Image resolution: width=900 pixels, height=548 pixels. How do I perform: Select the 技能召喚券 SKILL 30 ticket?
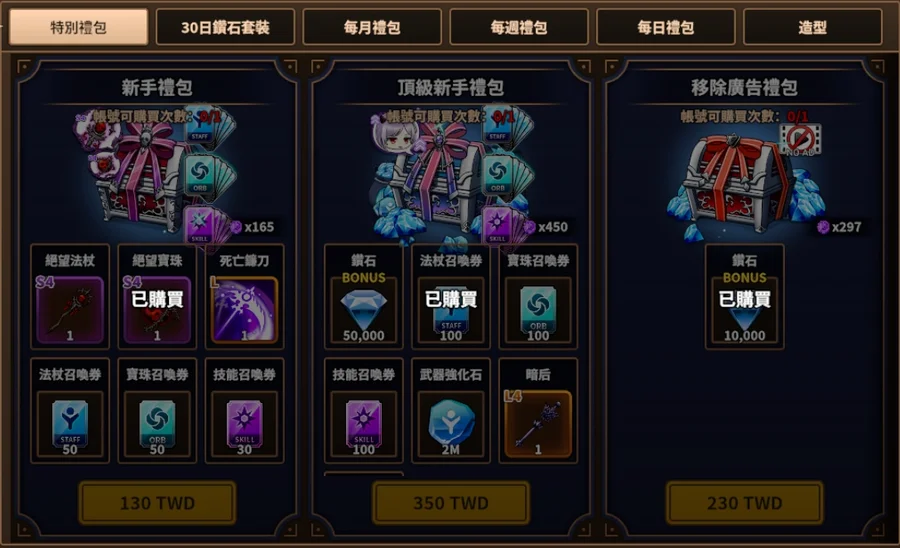(x=245, y=425)
